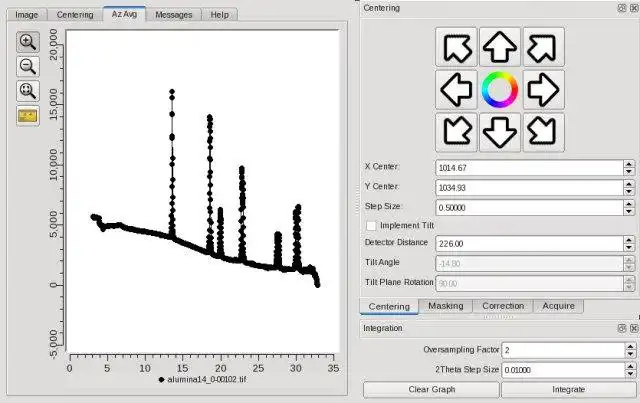Increase X Center with spinner up arrow

(629, 164)
